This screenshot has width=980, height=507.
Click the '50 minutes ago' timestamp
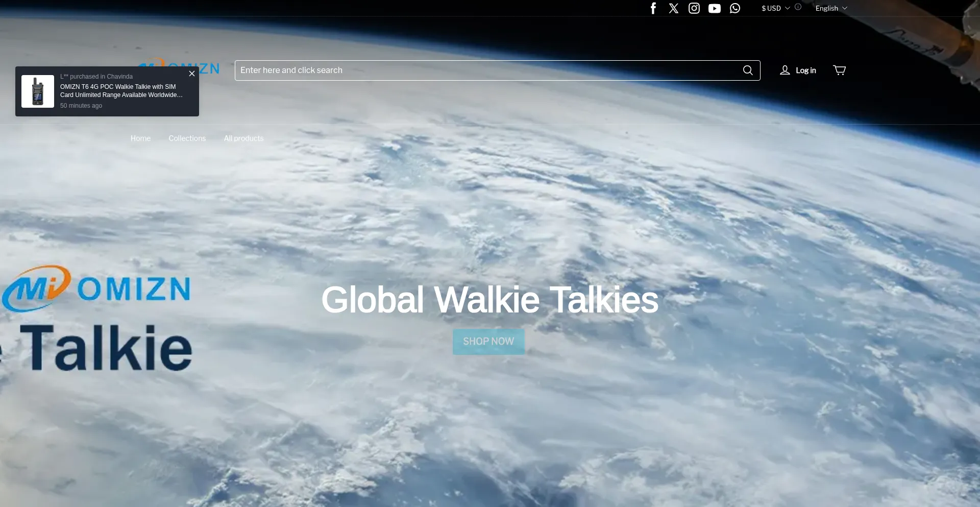(x=81, y=106)
